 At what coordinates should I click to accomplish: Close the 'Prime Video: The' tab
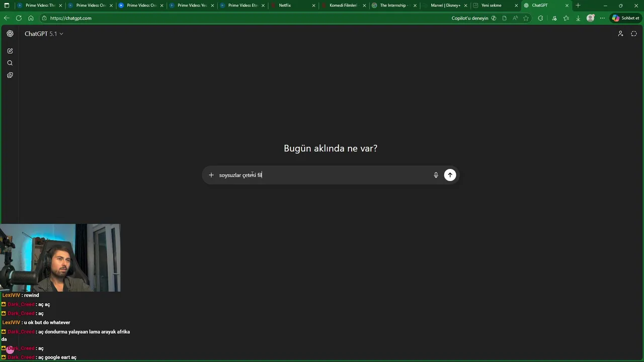tap(60, 6)
